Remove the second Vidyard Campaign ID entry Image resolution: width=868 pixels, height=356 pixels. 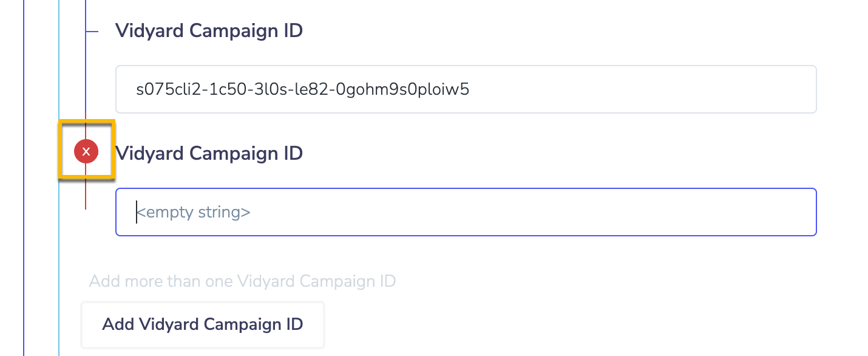86,151
